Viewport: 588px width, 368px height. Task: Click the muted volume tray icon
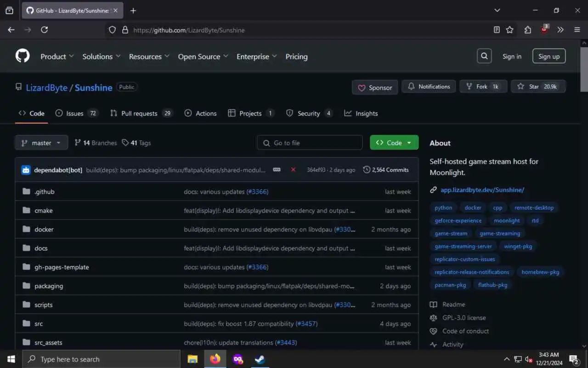(529, 359)
